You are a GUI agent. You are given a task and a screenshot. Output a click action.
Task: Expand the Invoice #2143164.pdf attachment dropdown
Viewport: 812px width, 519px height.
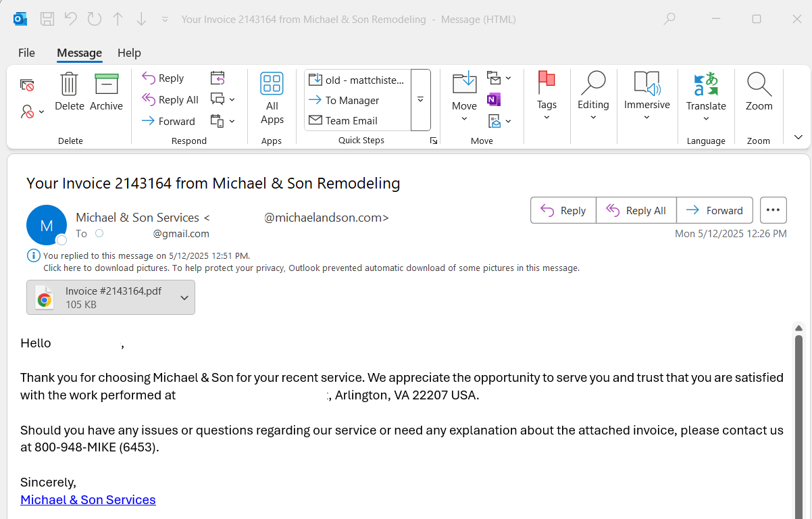pyautogui.click(x=184, y=298)
